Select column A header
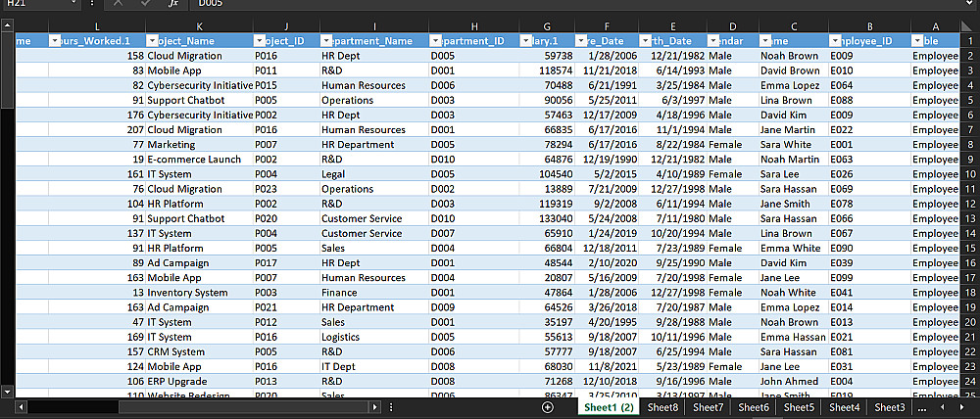This screenshot has height=419, width=980. click(936, 25)
